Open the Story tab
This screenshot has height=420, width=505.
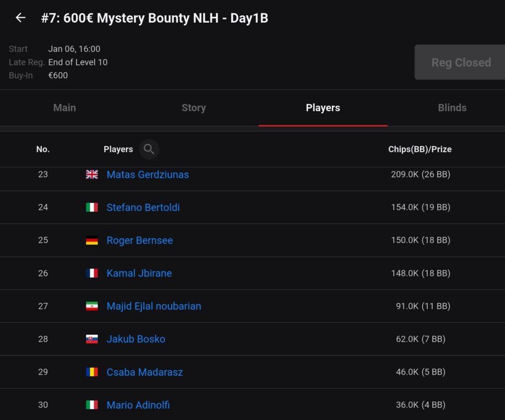pyautogui.click(x=193, y=108)
